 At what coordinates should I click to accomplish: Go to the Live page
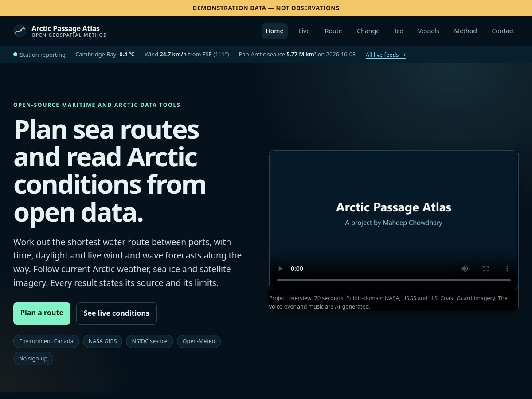304,31
